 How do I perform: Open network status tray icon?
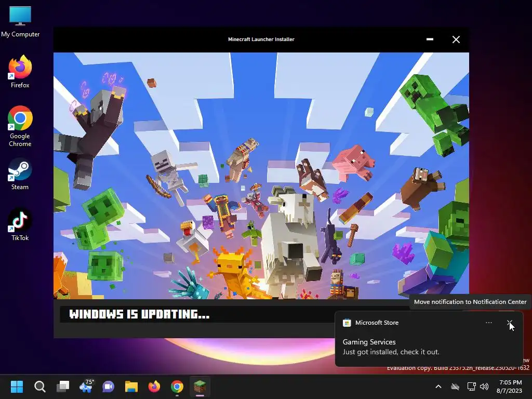471,387
